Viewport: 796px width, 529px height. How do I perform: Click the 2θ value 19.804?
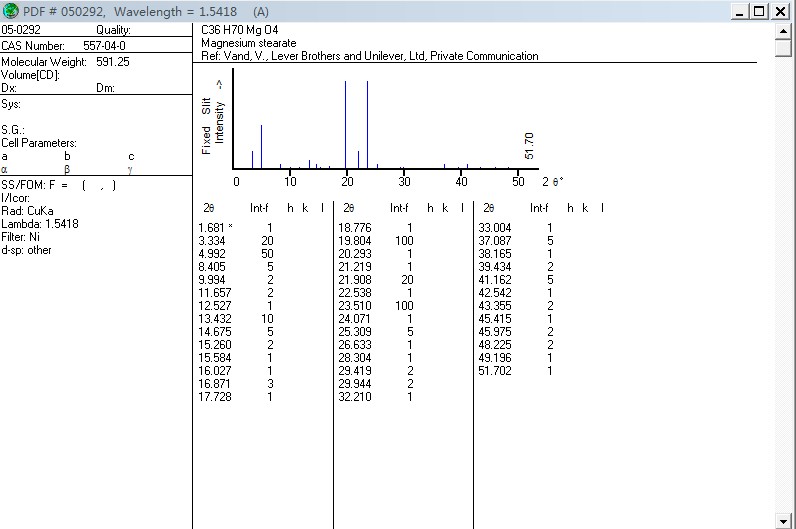tap(355, 241)
